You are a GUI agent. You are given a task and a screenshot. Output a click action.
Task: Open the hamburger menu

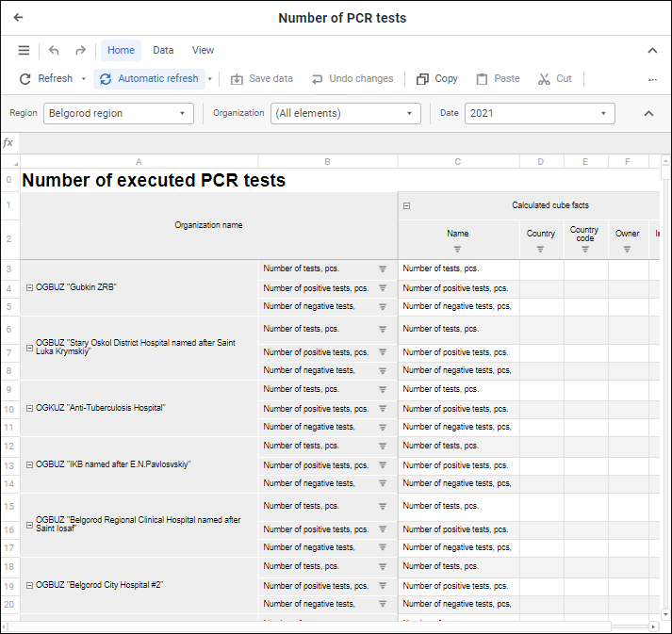(x=24, y=51)
